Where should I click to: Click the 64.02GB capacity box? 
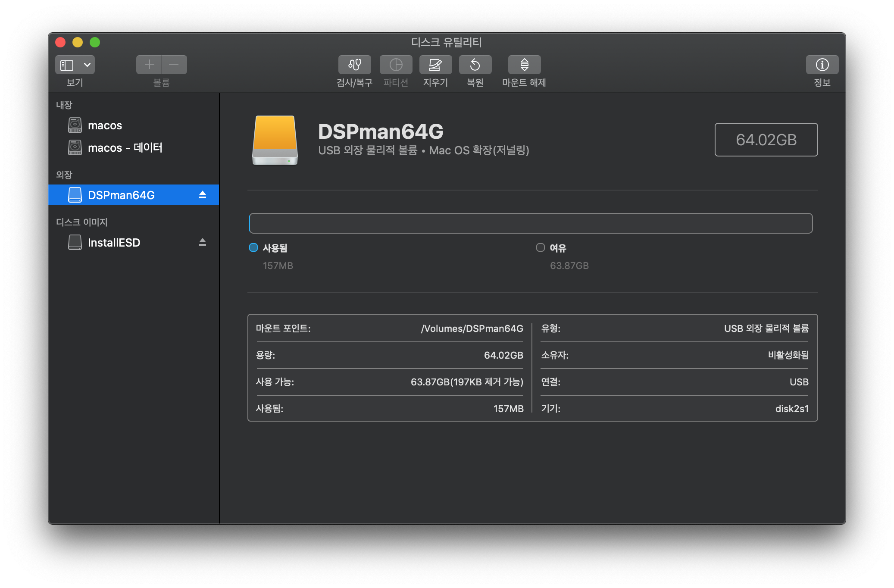[766, 140]
